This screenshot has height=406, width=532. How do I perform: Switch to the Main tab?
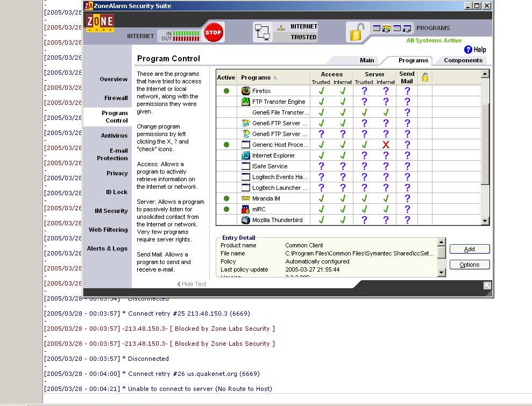point(367,60)
